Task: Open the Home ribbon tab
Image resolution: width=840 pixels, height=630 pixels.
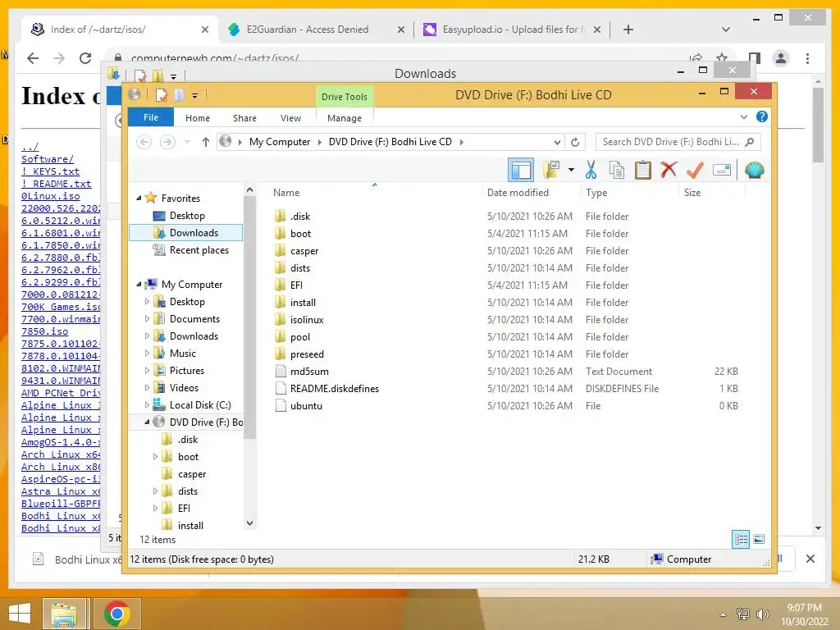Action: 198,118
